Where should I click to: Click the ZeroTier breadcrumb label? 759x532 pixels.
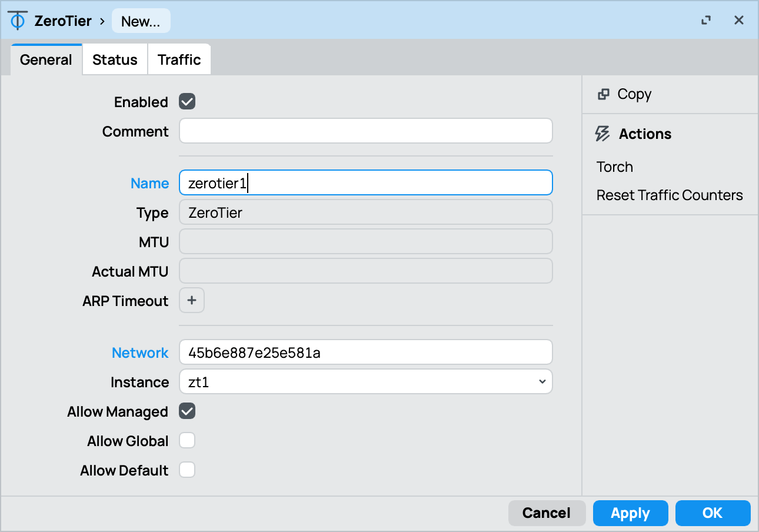click(x=63, y=21)
